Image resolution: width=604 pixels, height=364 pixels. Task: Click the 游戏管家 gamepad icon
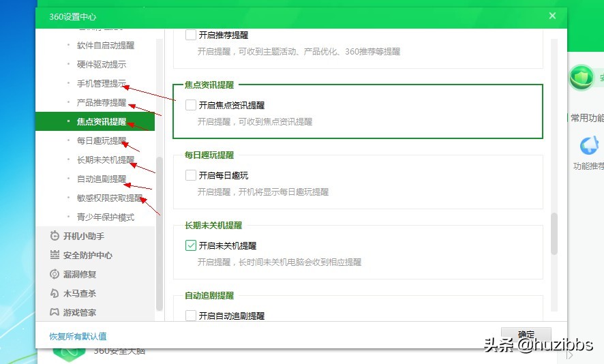coord(55,312)
